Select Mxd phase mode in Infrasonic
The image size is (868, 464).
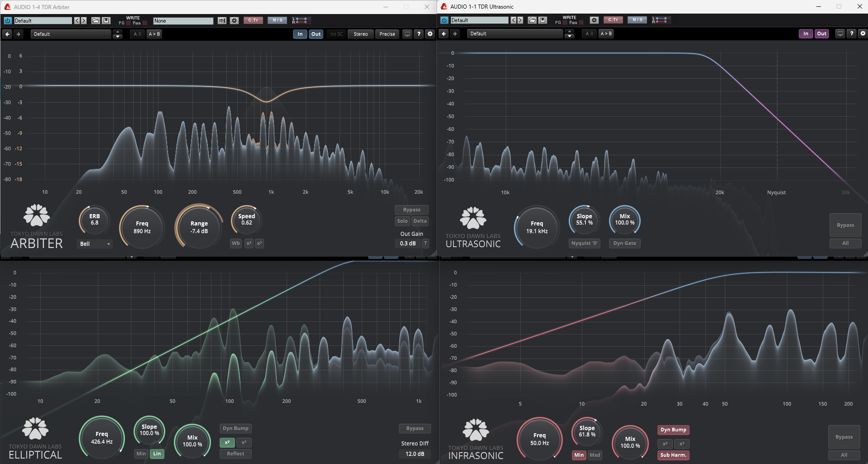[595, 455]
